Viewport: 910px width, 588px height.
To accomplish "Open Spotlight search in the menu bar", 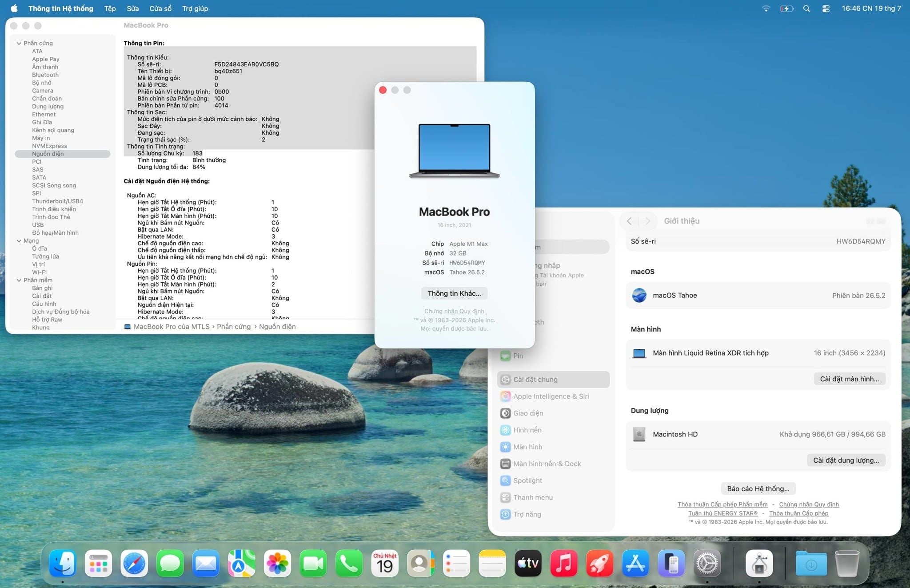I will point(806,8).
